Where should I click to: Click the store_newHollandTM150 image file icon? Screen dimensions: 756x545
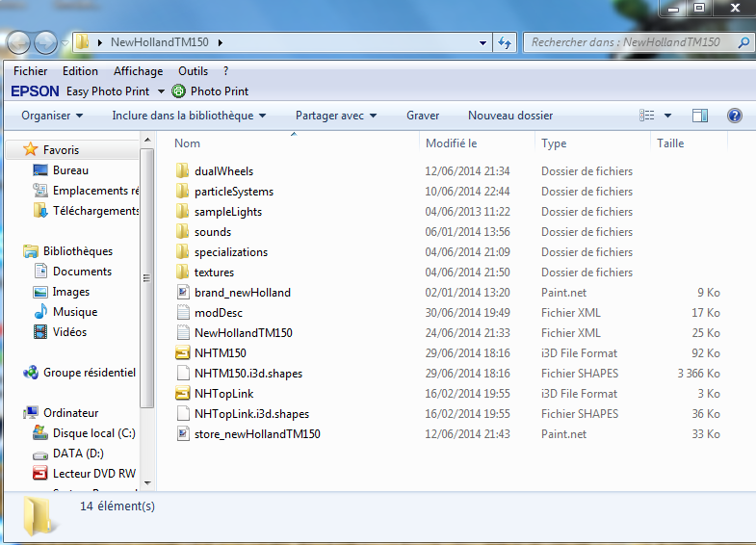tap(183, 433)
